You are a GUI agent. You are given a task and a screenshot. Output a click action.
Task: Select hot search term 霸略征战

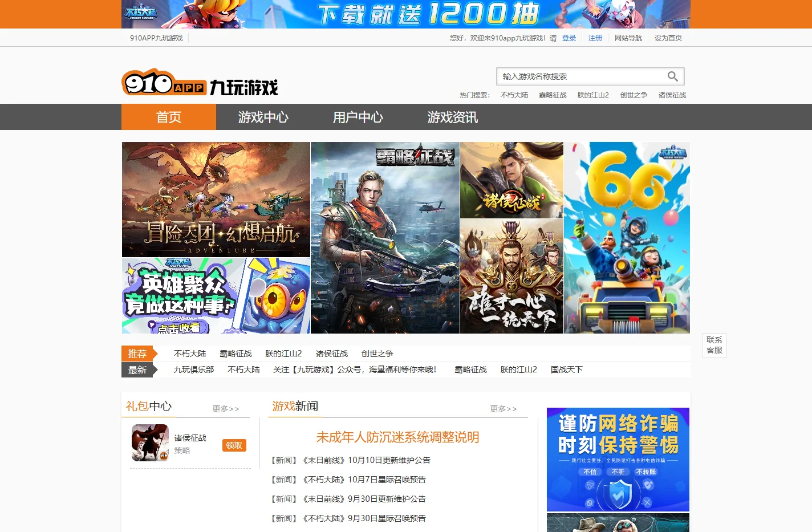pyautogui.click(x=553, y=95)
